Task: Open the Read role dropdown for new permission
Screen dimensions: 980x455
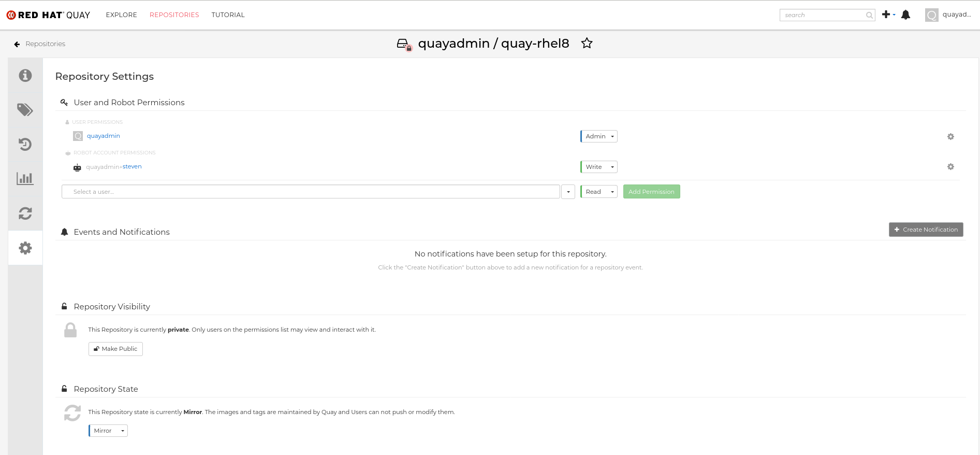Action: click(x=599, y=192)
